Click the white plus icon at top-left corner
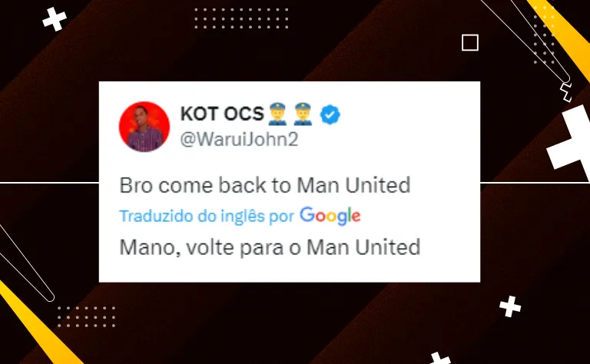The width and height of the screenshot is (590, 364). coord(55,19)
